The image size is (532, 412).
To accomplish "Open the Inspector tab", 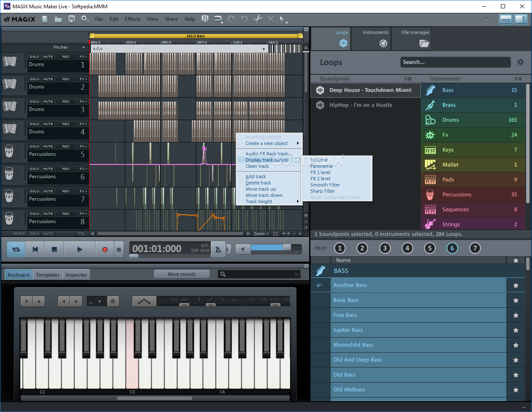I will pos(76,275).
